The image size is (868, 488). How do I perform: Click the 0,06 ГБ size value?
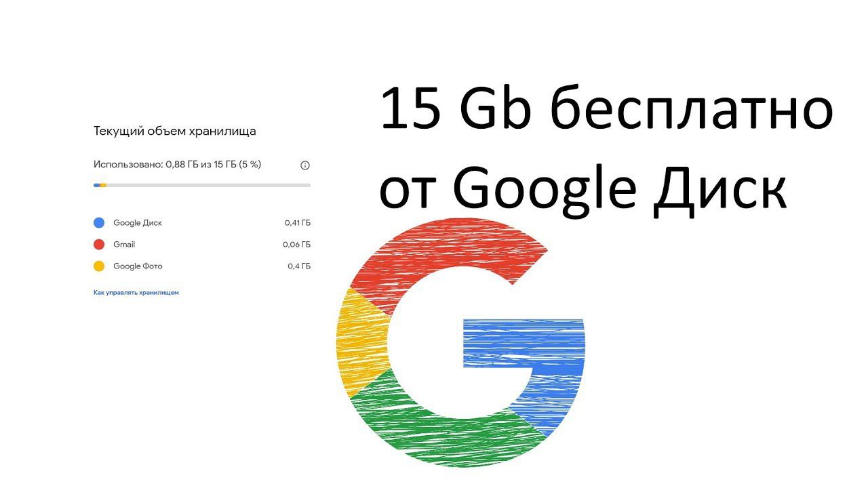click(297, 245)
